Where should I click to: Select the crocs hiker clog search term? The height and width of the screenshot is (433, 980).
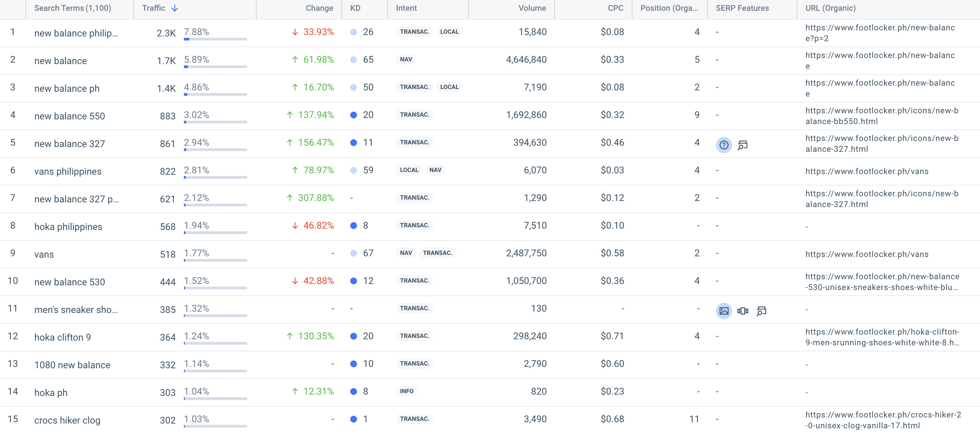[x=67, y=420]
